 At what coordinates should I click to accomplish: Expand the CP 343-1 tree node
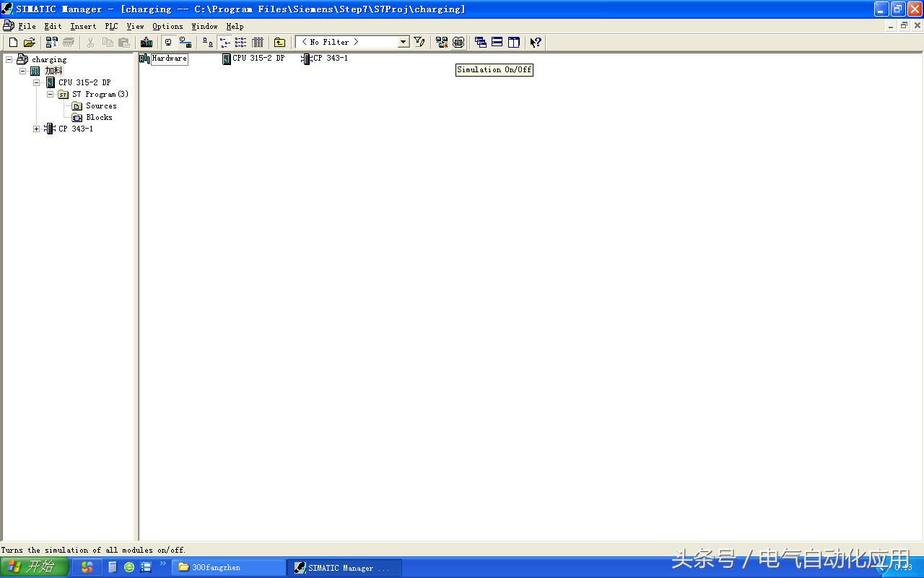(x=37, y=129)
